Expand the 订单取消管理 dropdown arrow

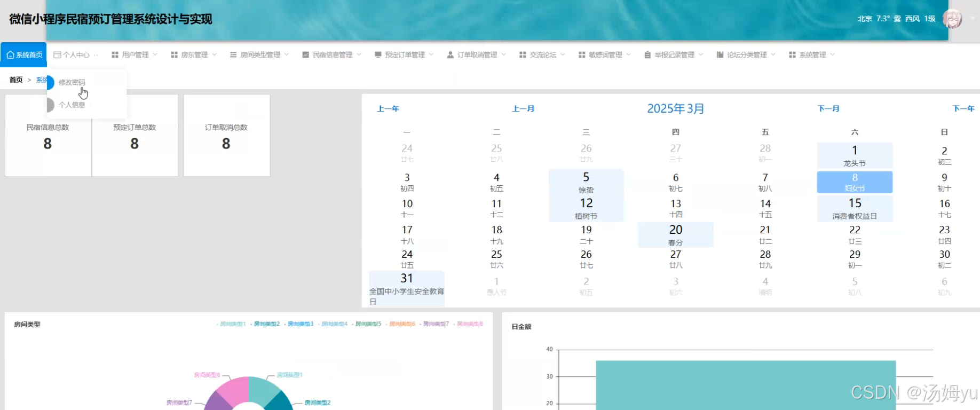(504, 54)
